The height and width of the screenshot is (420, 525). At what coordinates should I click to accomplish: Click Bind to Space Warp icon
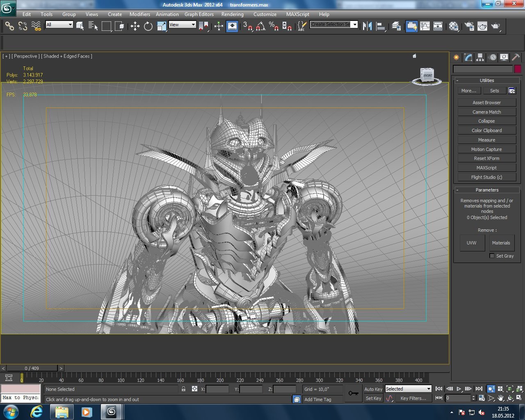coord(36,26)
